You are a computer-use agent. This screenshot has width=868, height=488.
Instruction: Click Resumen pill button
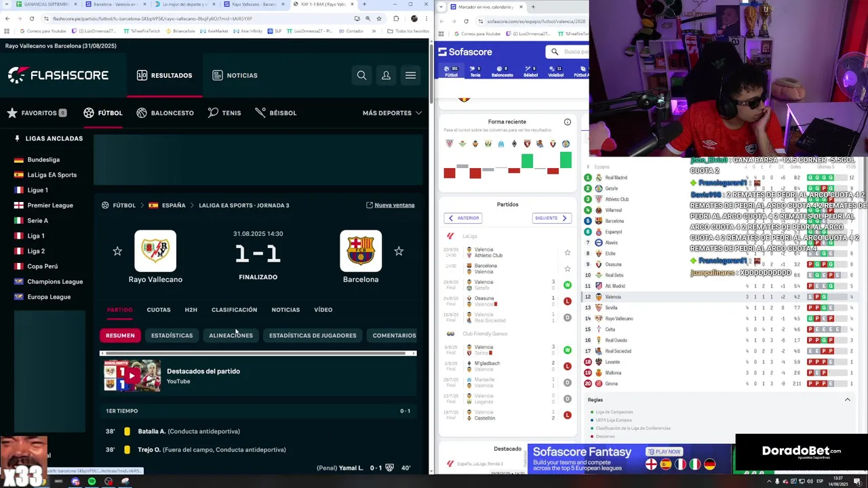(x=120, y=335)
